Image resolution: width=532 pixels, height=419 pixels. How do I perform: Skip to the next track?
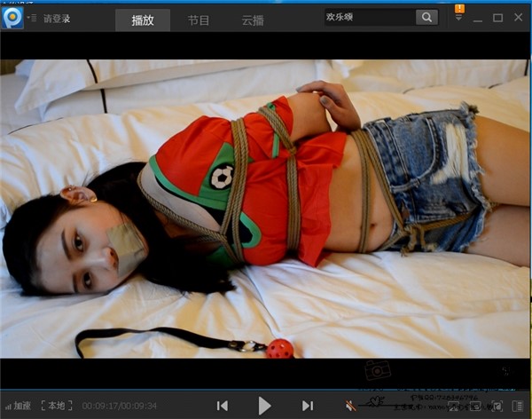(x=308, y=406)
